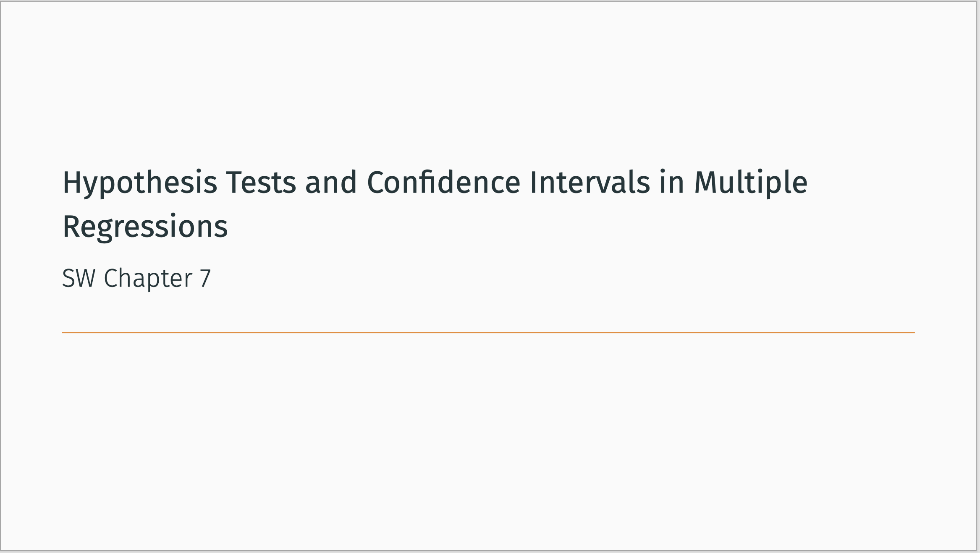Click the capital "H" starting "Hypothesis"
This screenshot has width=980, height=553.
(x=71, y=183)
